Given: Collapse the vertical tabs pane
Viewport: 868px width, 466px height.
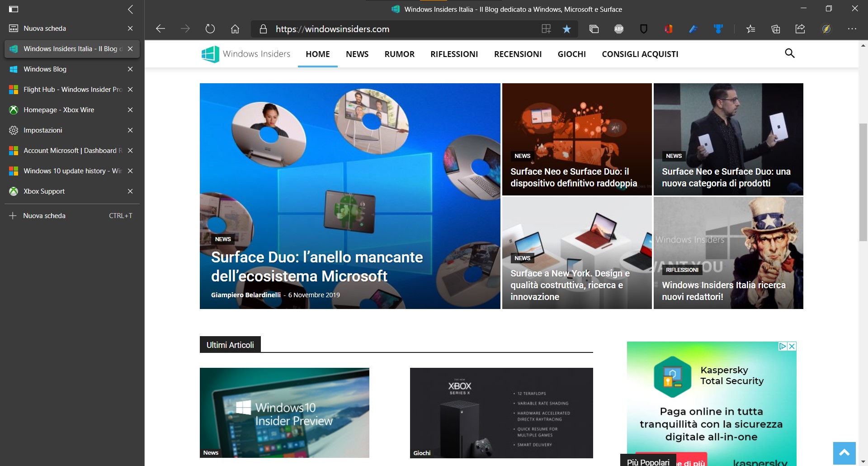Looking at the screenshot, I should click(x=130, y=9).
